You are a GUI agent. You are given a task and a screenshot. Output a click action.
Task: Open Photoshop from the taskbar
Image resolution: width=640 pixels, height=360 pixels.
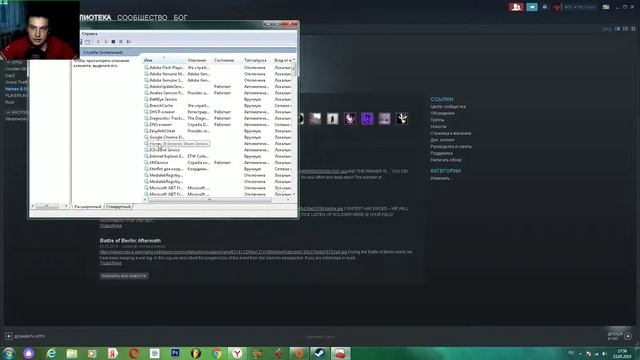click(175, 353)
